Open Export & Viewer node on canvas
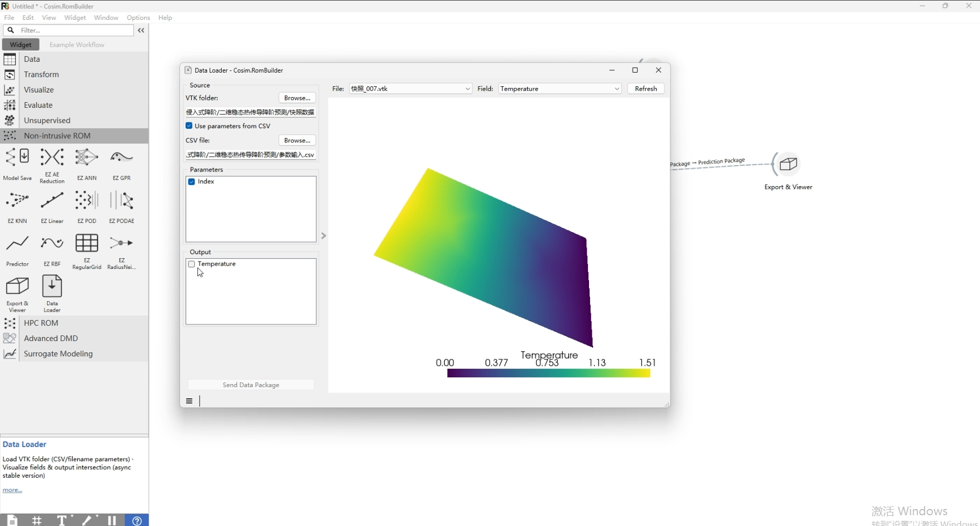Screen dimensions: 980x526 point(788,165)
